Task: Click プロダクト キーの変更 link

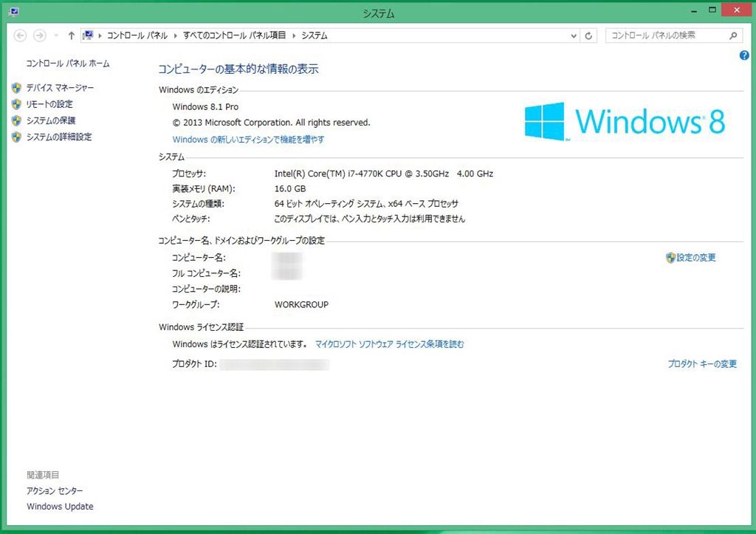Action: [x=702, y=364]
